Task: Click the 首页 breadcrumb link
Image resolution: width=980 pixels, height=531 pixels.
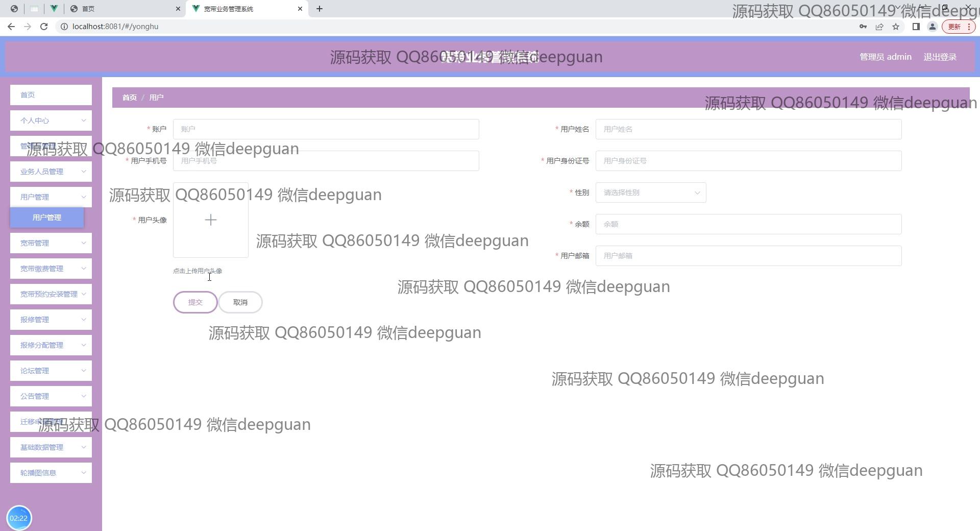Action: (x=129, y=98)
